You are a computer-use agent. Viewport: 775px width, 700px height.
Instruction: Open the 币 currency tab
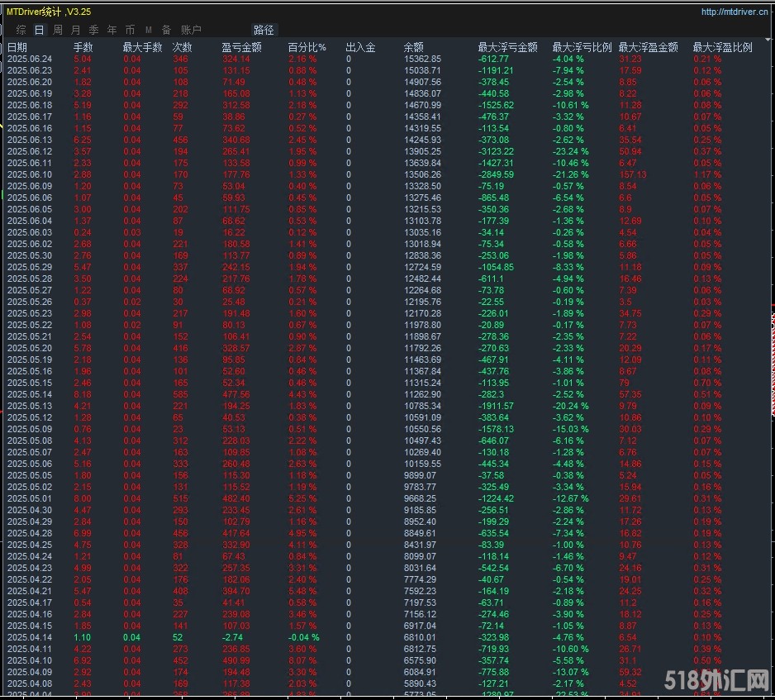130,30
